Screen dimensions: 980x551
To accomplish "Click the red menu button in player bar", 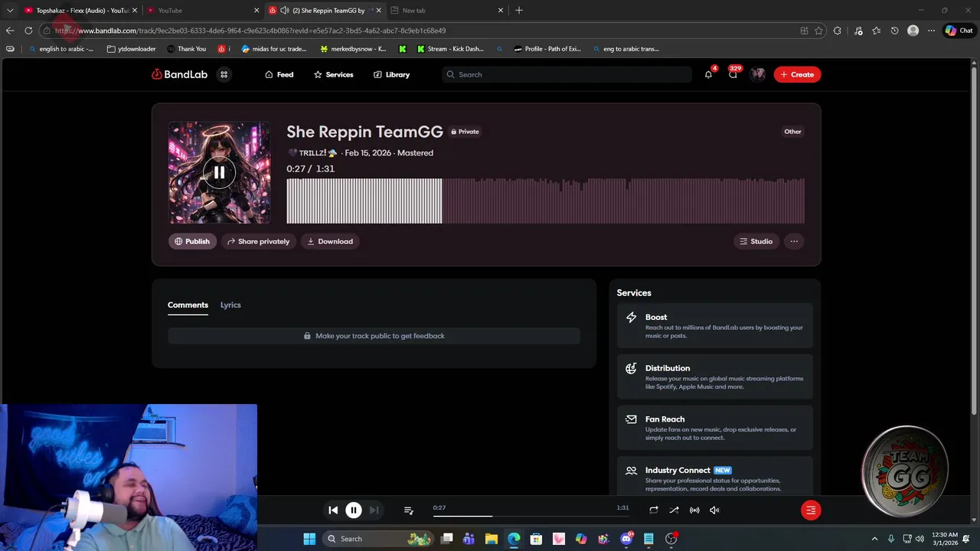I will pos(811,510).
